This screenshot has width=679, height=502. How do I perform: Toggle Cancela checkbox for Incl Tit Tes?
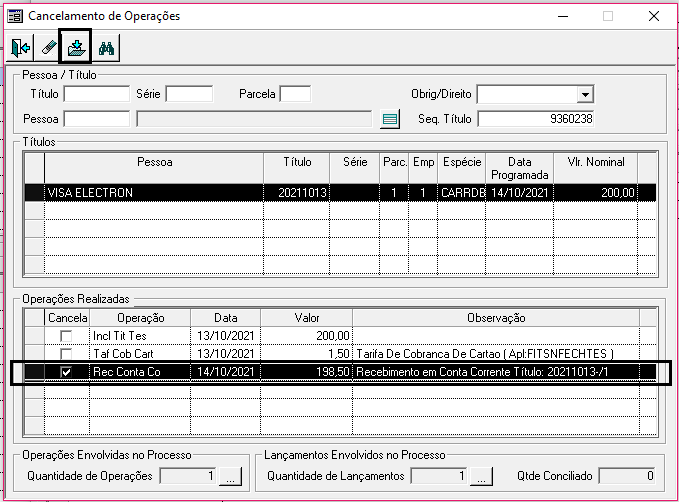tap(66, 336)
